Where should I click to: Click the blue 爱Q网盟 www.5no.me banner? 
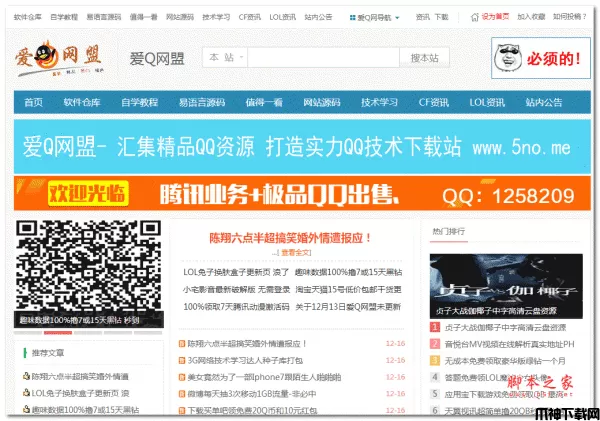302,147
